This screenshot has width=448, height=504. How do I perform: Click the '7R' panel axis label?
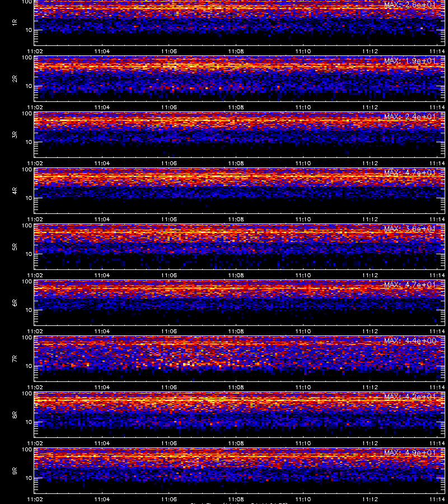click(15, 359)
